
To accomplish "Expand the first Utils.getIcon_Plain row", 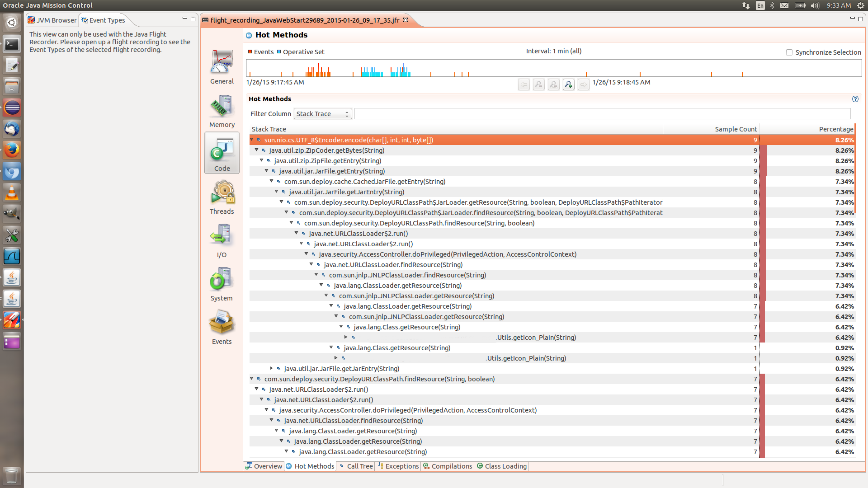I will point(346,337).
